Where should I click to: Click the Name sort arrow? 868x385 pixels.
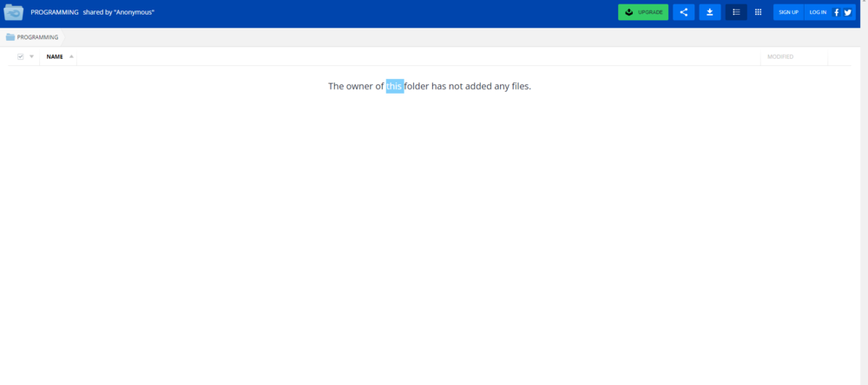point(71,56)
